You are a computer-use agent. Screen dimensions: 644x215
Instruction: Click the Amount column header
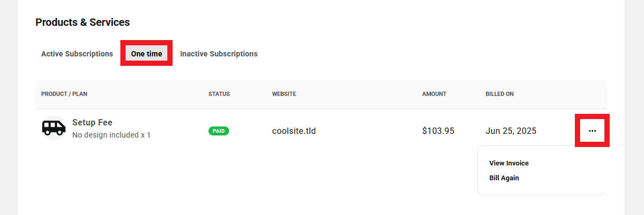(x=434, y=94)
